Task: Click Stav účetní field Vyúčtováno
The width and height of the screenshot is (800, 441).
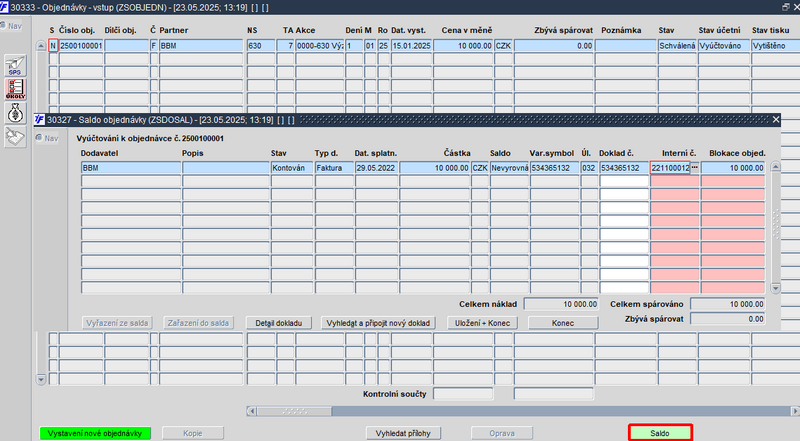Action: pos(724,45)
